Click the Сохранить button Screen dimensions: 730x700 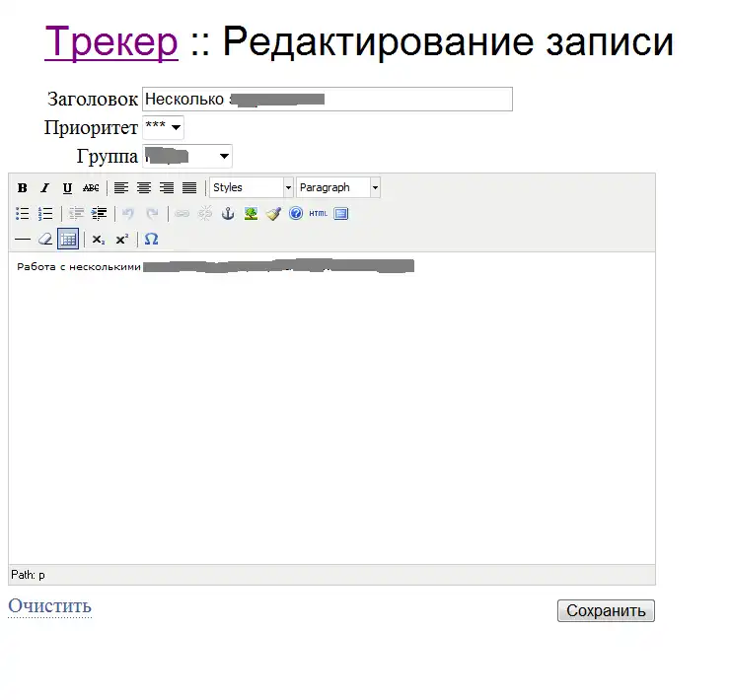(606, 610)
